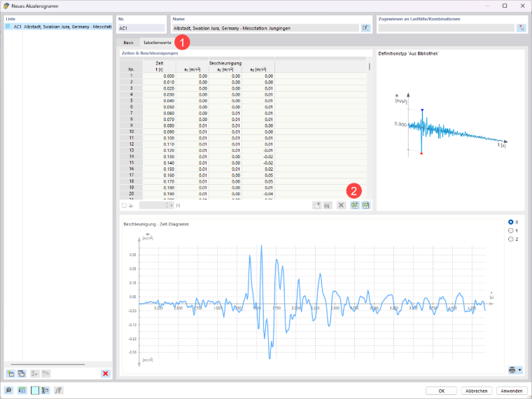This screenshot has width=532, height=399.
Task: Open the search help icon in the bottom bar
Action: tap(8, 390)
